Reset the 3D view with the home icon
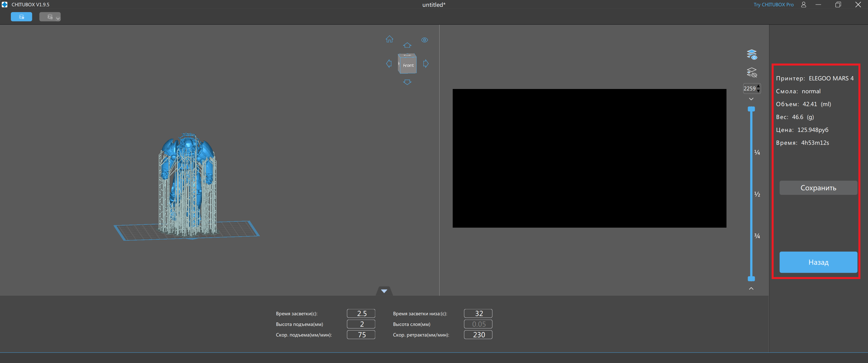Screen dimensions: 868x363 coord(390,39)
